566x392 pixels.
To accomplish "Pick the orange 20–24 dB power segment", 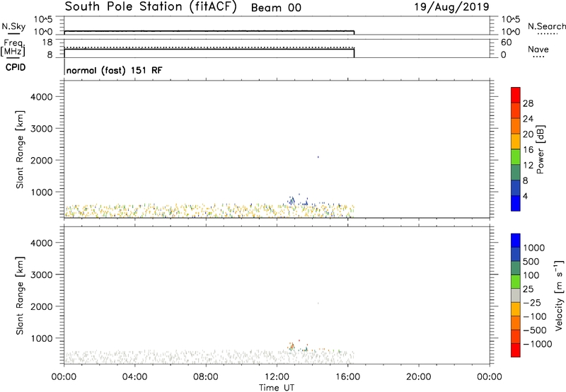I will [x=516, y=126].
